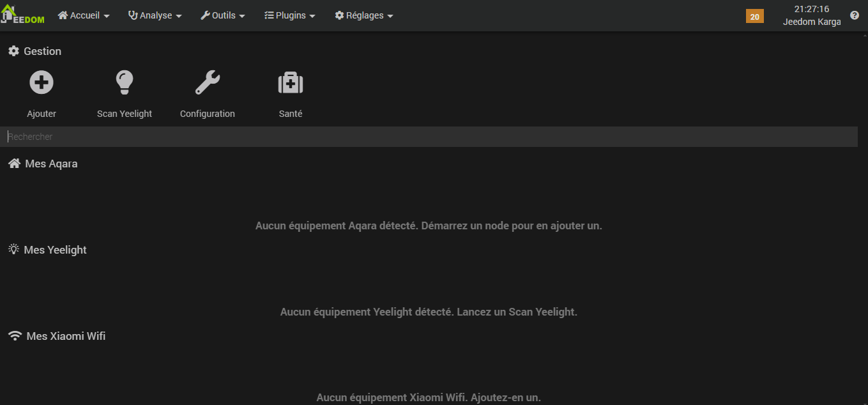Screen dimensions: 868x405
Task: Click the Scan Yeelight bulb icon
Action: [125, 82]
